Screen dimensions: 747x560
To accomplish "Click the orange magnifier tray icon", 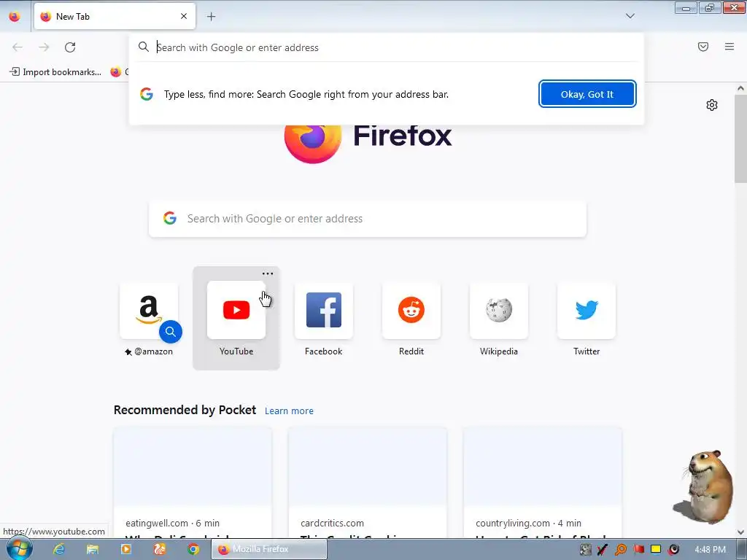I will [620, 549].
